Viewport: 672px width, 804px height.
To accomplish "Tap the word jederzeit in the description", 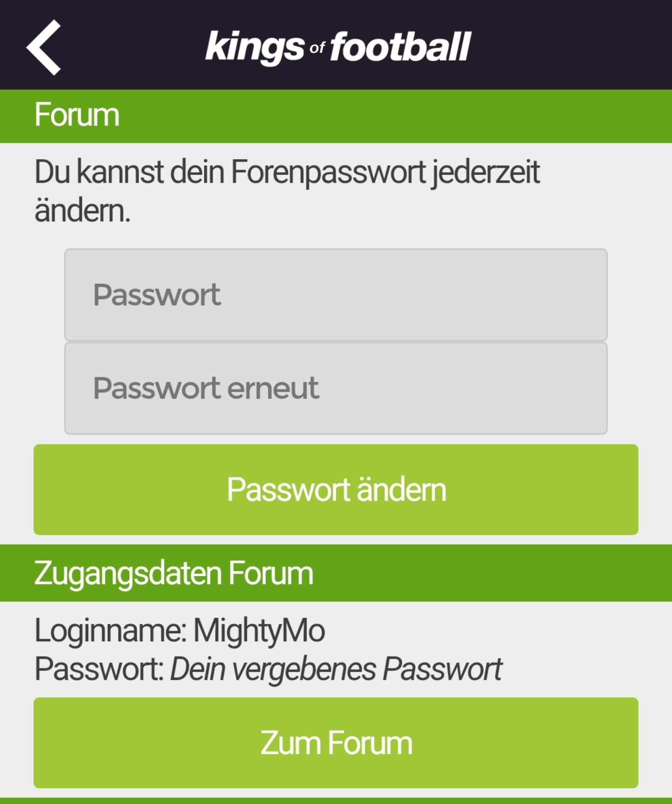I will (485, 173).
